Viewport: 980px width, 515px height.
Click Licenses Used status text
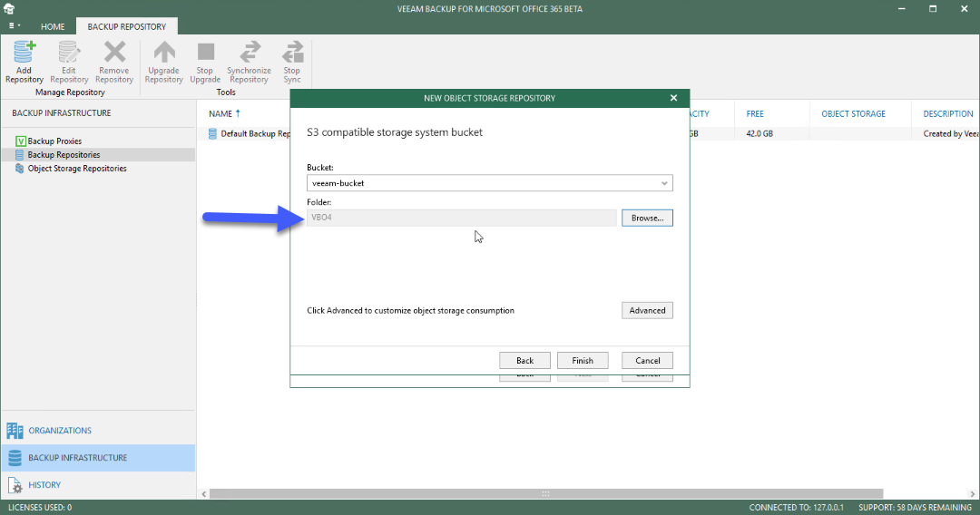tap(40, 508)
